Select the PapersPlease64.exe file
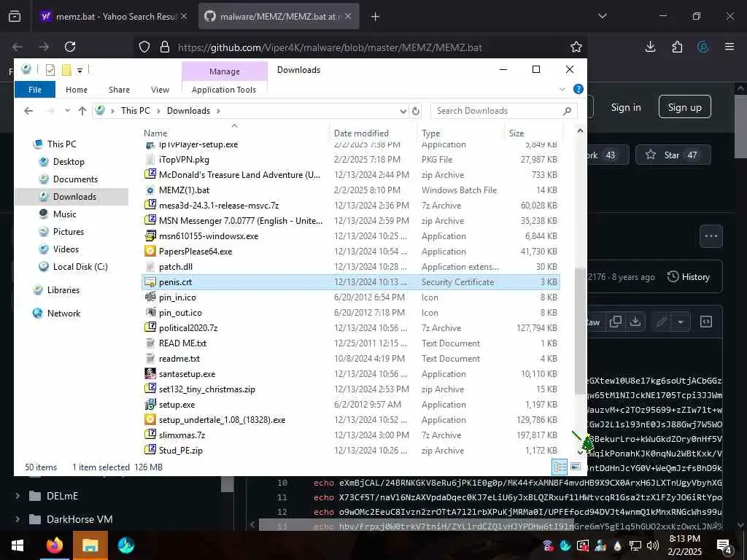 (351, 252)
